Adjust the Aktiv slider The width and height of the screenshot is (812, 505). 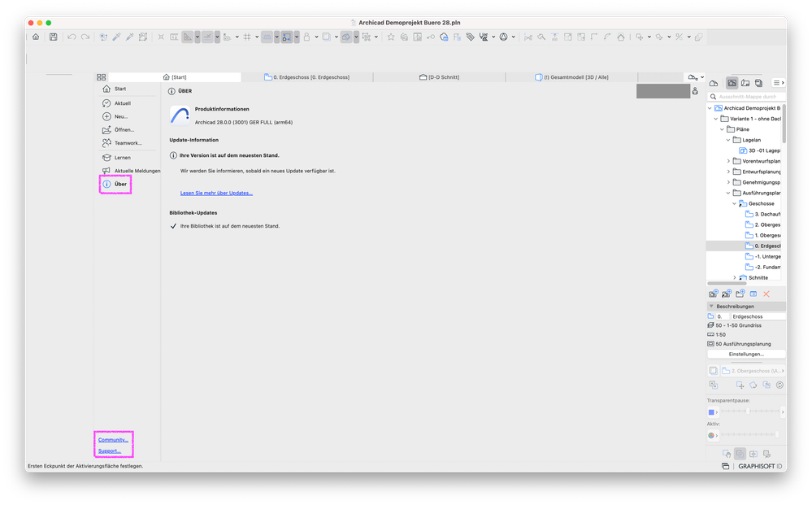(750, 434)
